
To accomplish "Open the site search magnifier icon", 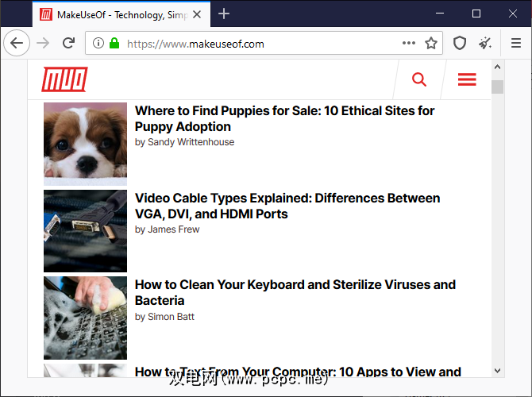I will click(419, 79).
